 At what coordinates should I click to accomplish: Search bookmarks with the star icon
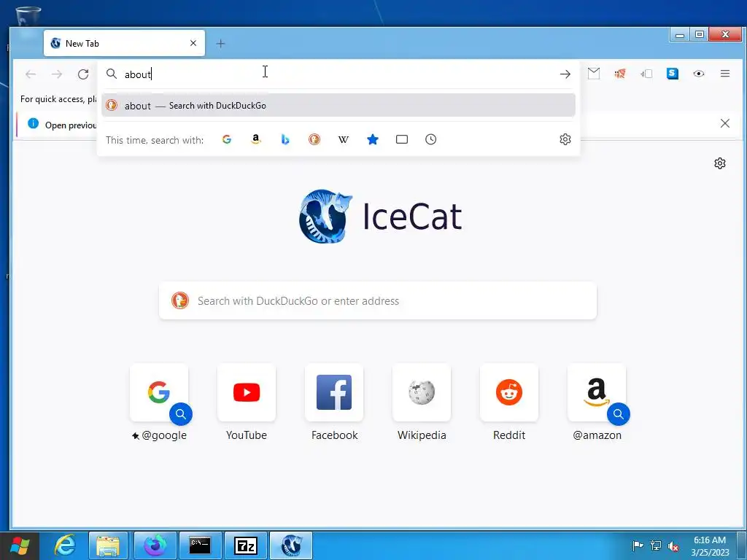pyautogui.click(x=373, y=139)
